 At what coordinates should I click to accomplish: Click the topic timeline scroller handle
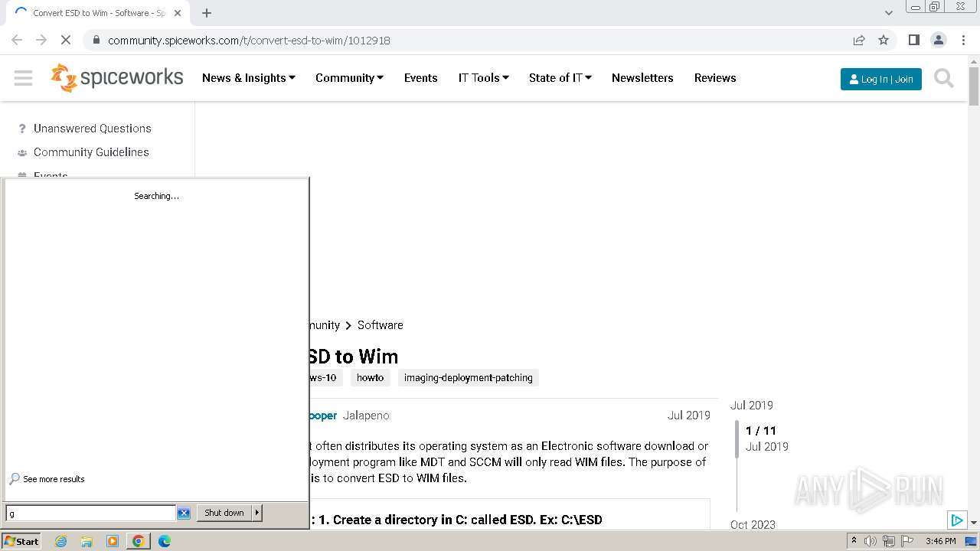tap(737, 439)
